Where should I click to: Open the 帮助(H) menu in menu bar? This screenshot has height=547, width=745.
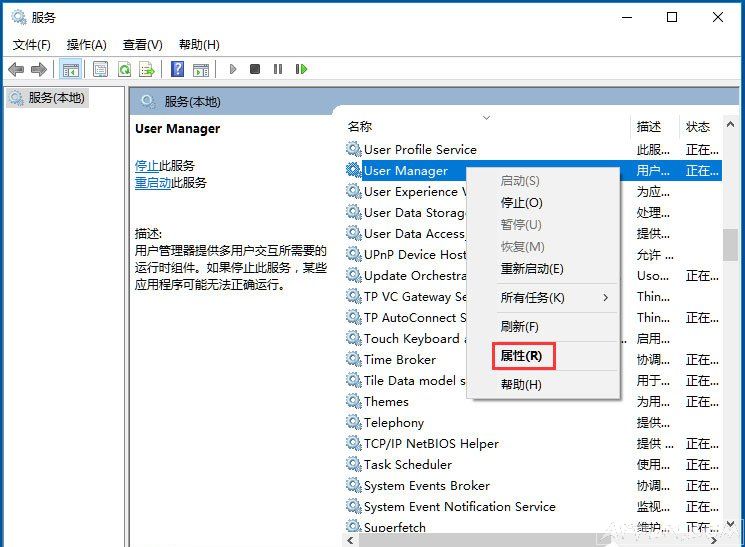coord(199,45)
